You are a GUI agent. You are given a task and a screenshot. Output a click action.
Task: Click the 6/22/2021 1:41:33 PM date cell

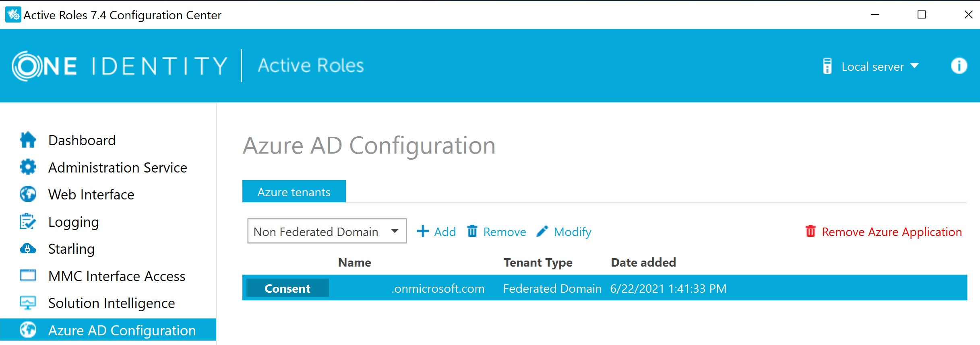click(x=668, y=288)
